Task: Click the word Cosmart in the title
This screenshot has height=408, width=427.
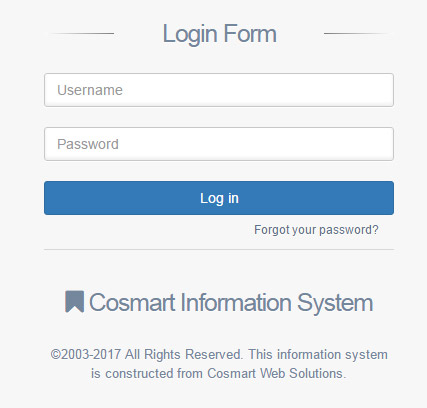Action: tap(132, 303)
